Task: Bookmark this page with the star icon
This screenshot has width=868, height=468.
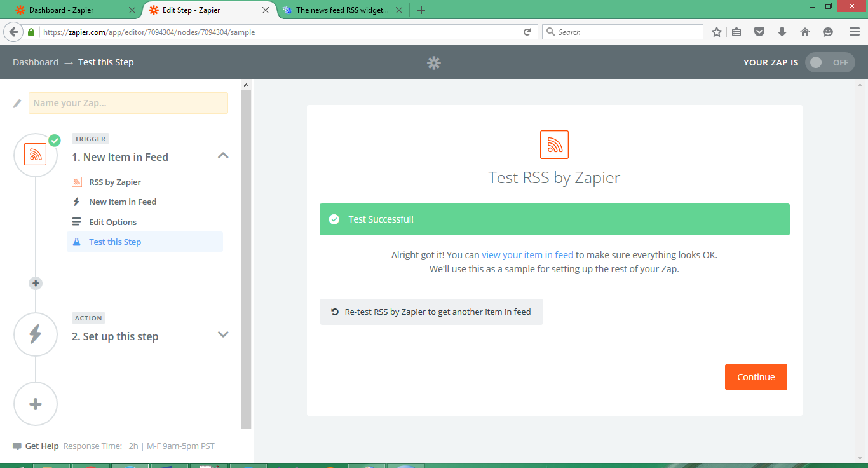Action: [x=717, y=32]
